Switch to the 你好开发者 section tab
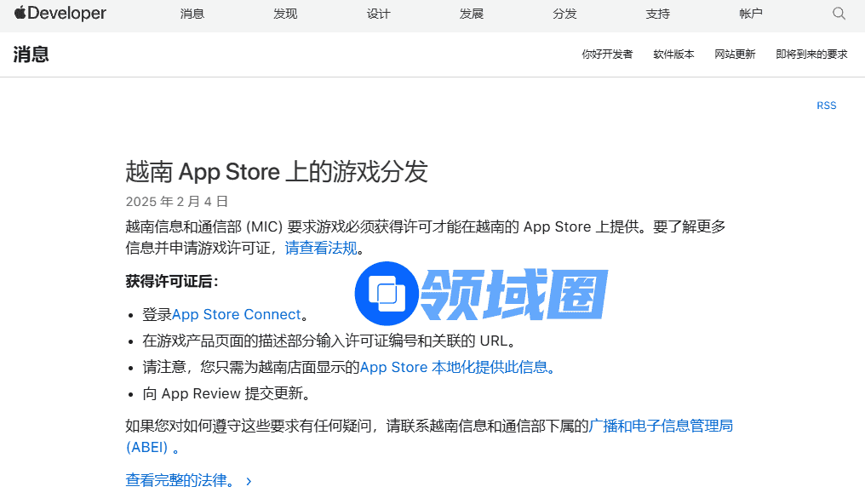 607,54
